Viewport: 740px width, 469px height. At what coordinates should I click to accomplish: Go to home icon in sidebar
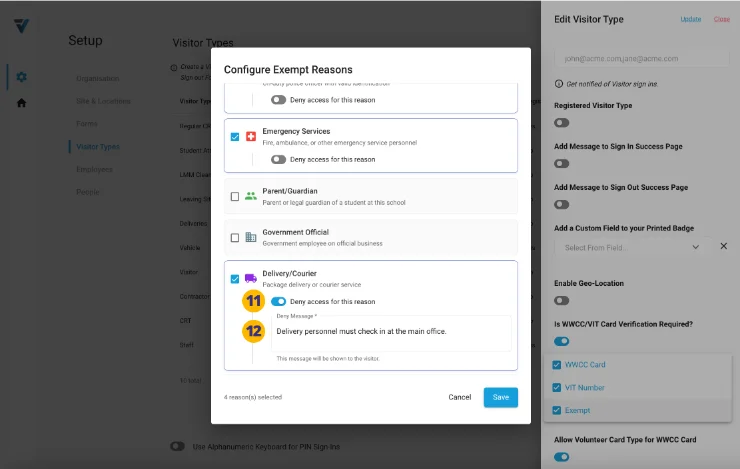[21, 103]
